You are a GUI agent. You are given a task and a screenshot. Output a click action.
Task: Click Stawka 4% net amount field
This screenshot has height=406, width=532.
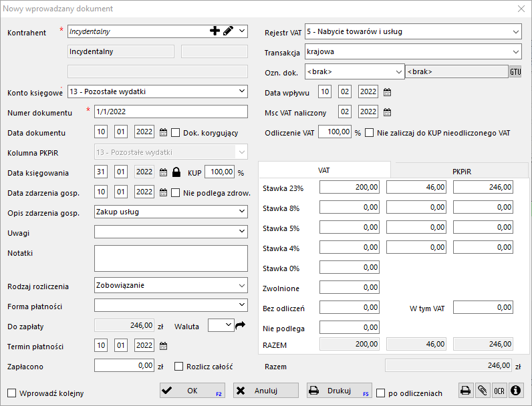[x=349, y=247]
